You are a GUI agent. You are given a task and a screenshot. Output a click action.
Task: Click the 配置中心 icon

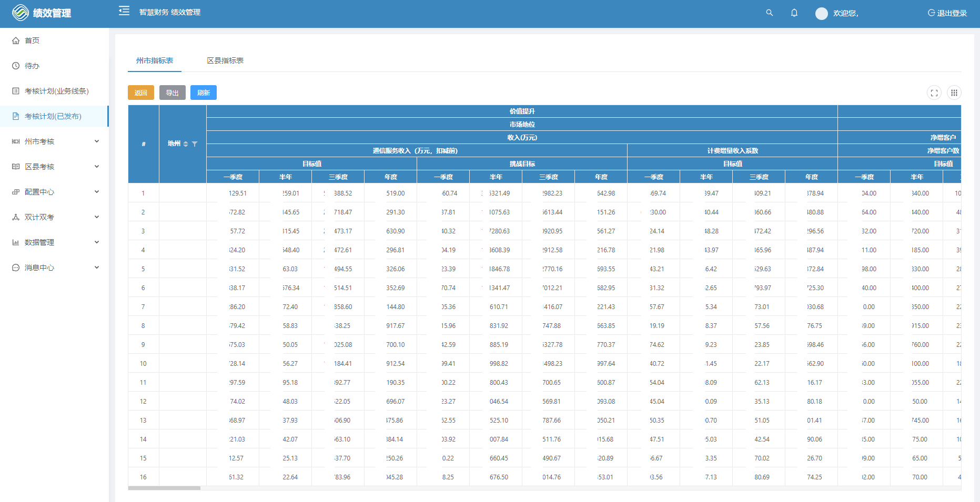pyautogui.click(x=16, y=192)
